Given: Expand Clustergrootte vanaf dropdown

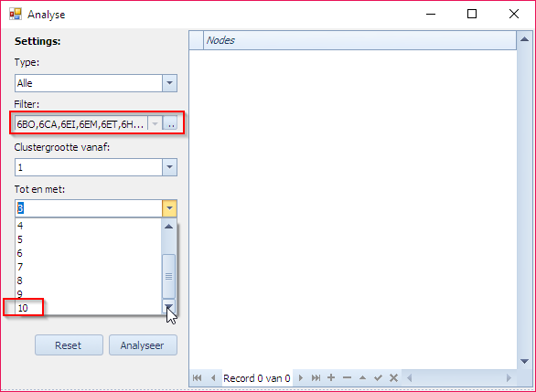Looking at the screenshot, I should [x=169, y=167].
